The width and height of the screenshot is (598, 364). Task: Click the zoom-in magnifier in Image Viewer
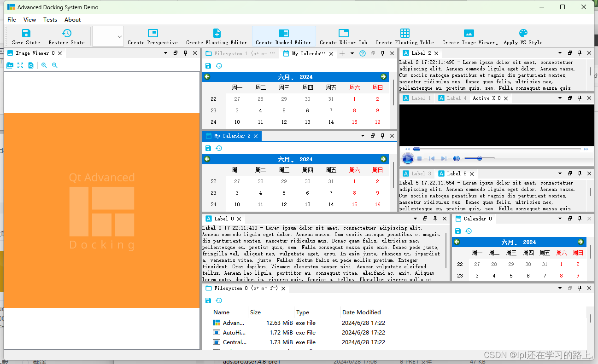(x=44, y=65)
